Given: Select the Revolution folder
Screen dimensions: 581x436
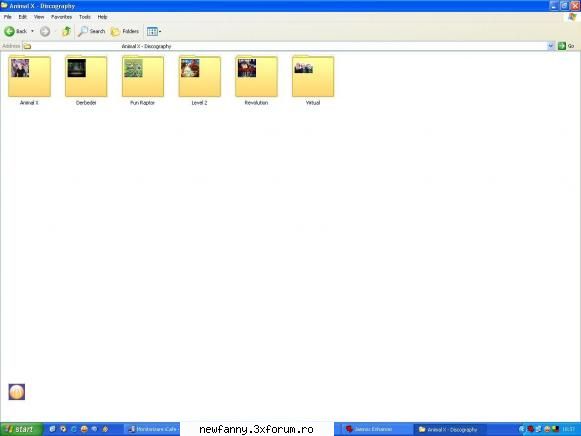Looking at the screenshot, I should point(256,80).
